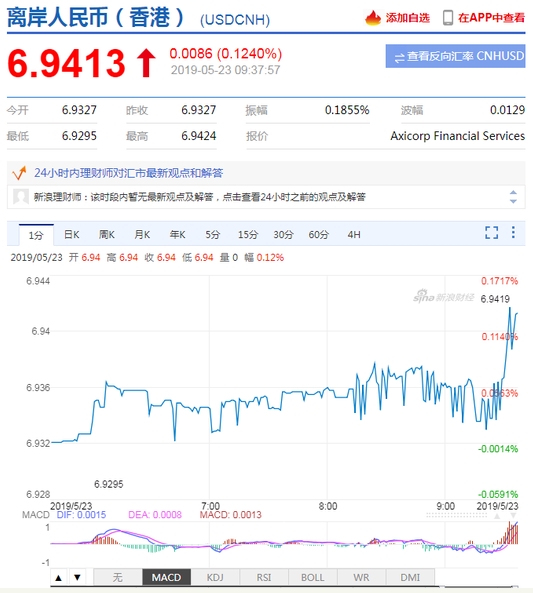This screenshot has height=593, width=533.
Task: Click the down triangle indicator button
Action: click(x=77, y=577)
